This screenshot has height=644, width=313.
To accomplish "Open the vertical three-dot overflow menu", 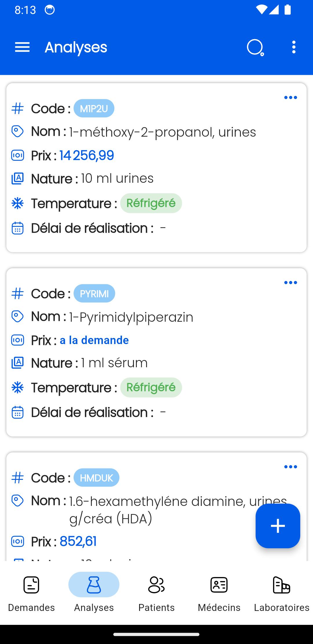I will (x=294, y=47).
